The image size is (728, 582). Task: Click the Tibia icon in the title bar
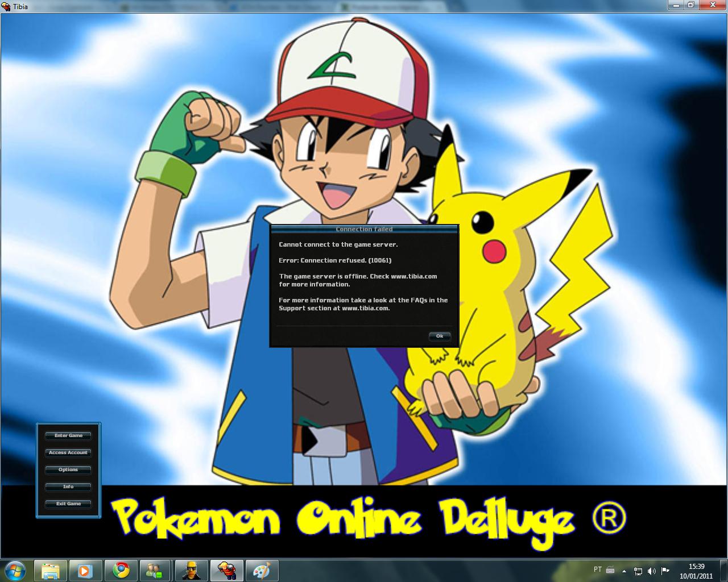click(6, 7)
